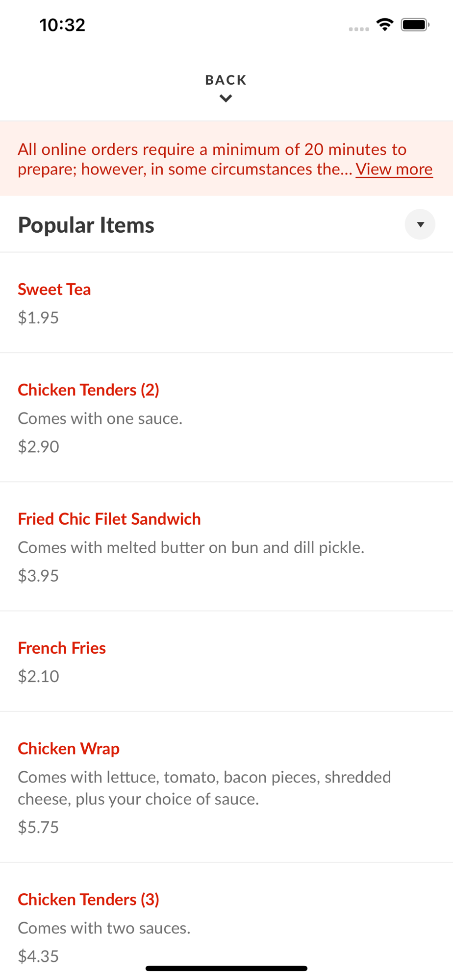Select the Popular Items heading
Viewport: 453px width, 980px height.
(x=86, y=225)
